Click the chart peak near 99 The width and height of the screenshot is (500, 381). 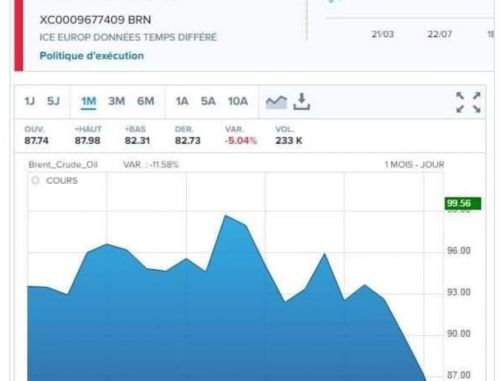click(x=226, y=216)
